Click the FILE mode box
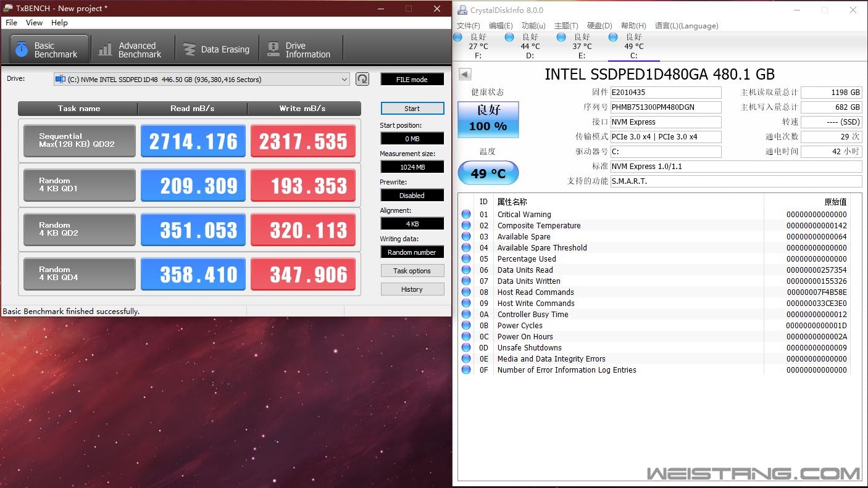The image size is (868, 488). [x=412, y=79]
